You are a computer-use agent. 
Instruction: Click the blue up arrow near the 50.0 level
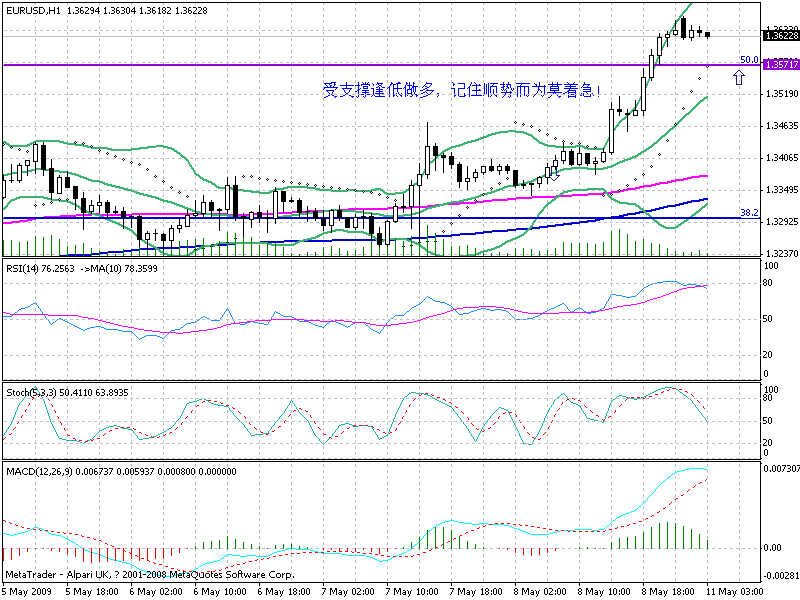[739, 78]
